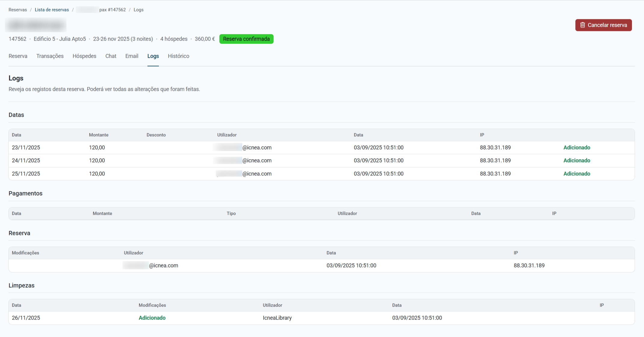This screenshot has width=644, height=337.
Task: Go to the Chat tab
Action: click(x=111, y=56)
